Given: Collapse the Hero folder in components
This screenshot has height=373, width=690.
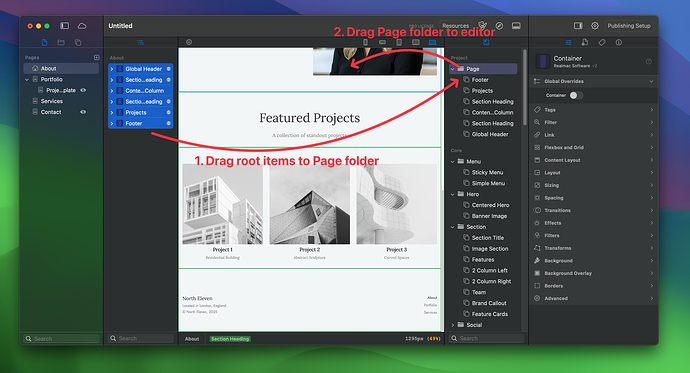Looking at the screenshot, I should coord(452,194).
